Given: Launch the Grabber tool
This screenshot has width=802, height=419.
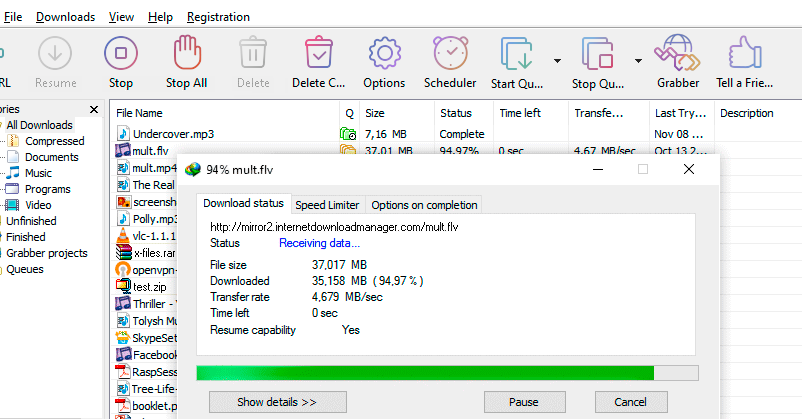Looking at the screenshot, I should [x=678, y=52].
